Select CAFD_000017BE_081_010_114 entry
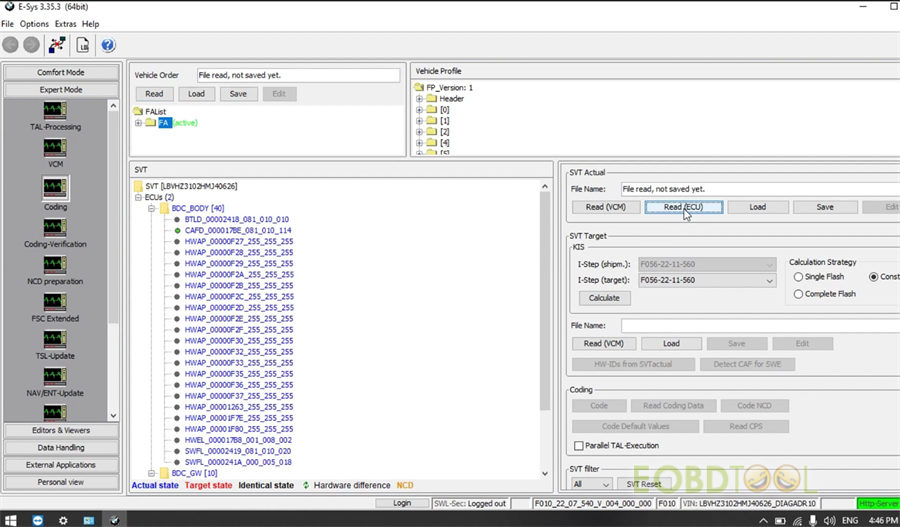The width and height of the screenshot is (900, 527). tap(238, 230)
